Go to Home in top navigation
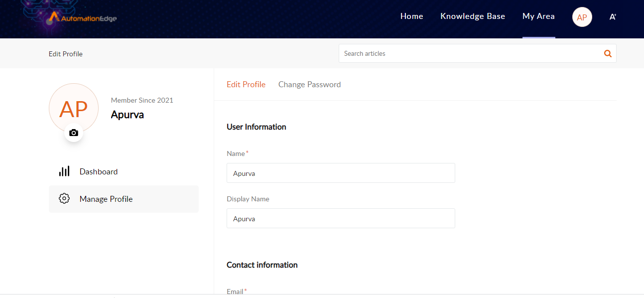 [412, 16]
